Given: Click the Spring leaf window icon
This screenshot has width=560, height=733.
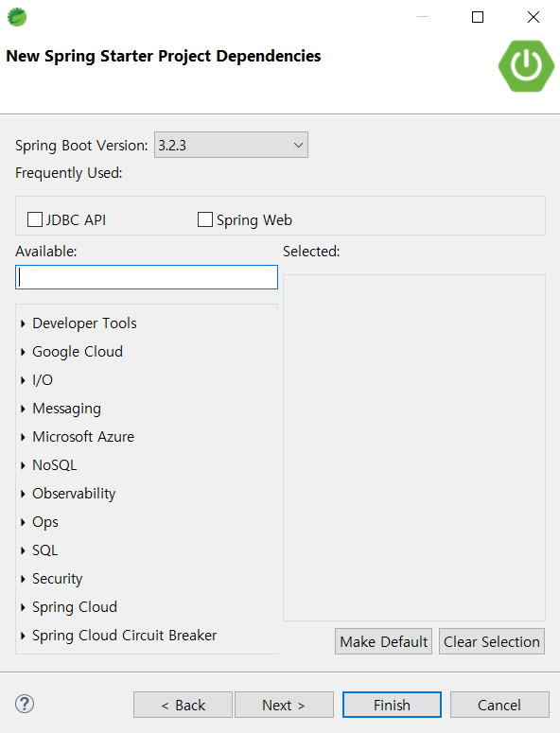Looking at the screenshot, I should 17,17.
